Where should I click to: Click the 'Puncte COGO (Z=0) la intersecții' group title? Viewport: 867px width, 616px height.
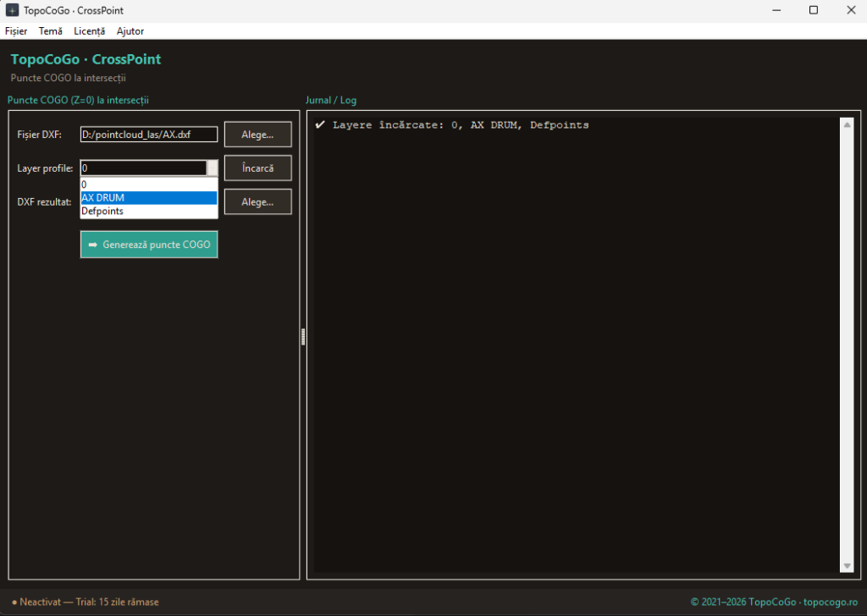[78, 100]
